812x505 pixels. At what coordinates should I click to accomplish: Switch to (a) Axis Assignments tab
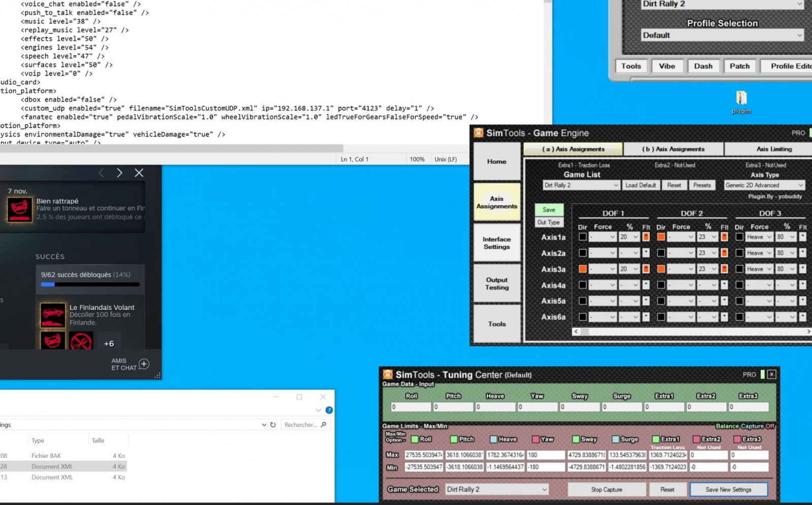point(573,149)
